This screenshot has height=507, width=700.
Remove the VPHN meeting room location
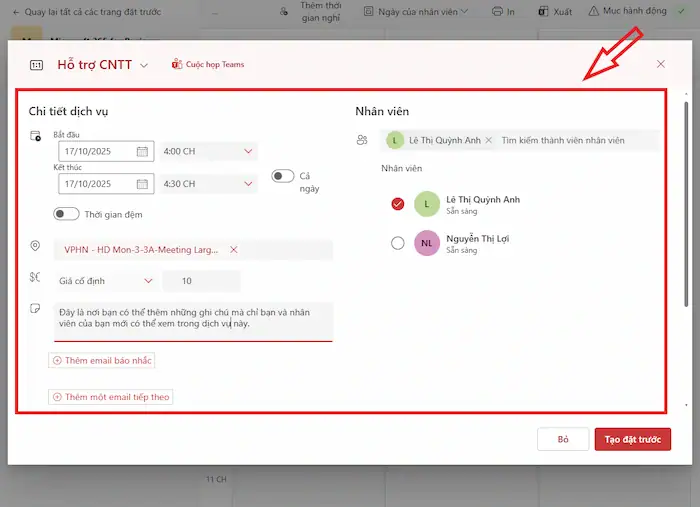click(x=234, y=250)
